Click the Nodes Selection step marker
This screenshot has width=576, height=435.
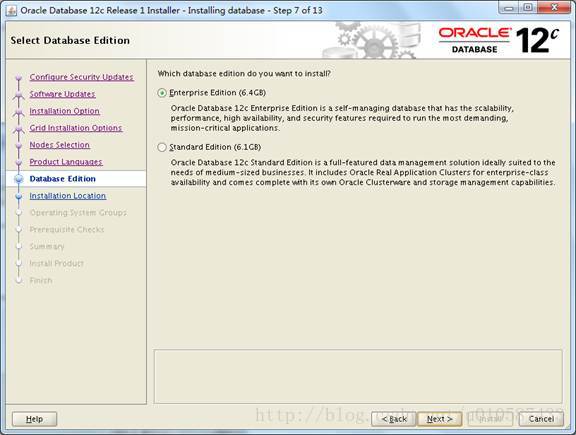tap(19, 145)
